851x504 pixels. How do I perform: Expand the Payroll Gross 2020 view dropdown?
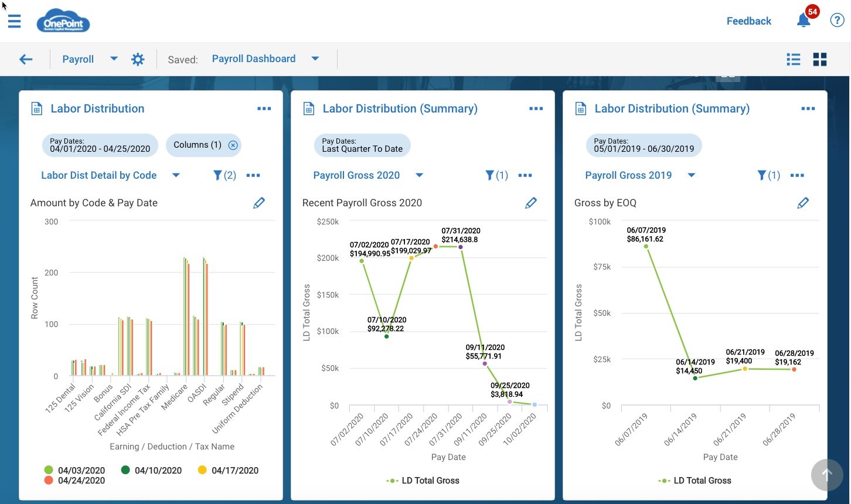(419, 175)
